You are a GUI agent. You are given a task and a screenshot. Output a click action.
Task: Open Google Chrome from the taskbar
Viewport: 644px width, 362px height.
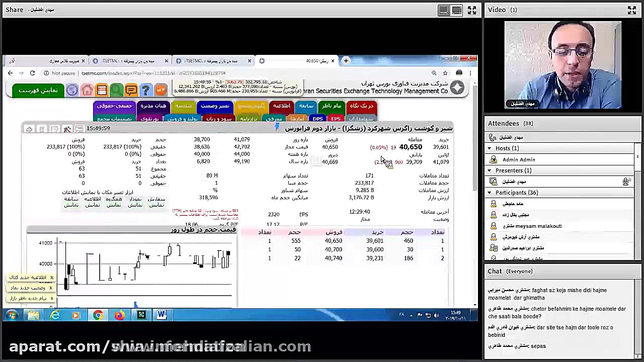pyautogui.click(x=98, y=315)
